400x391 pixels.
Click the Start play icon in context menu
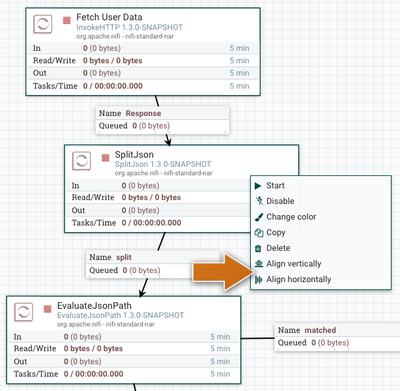[x=258, y=186]
